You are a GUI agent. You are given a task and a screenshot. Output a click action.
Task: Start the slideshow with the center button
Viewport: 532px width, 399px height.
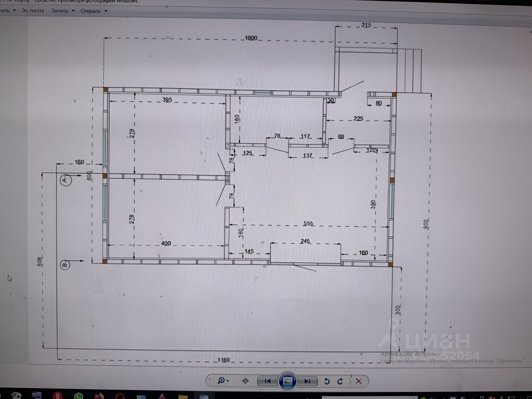(288, 381)
